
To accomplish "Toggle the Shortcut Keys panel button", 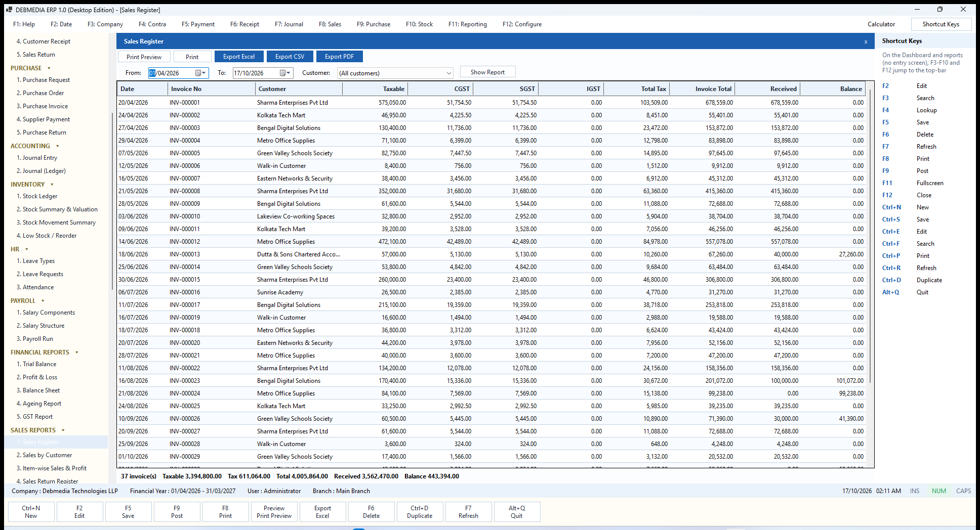I will coord(941,24).
